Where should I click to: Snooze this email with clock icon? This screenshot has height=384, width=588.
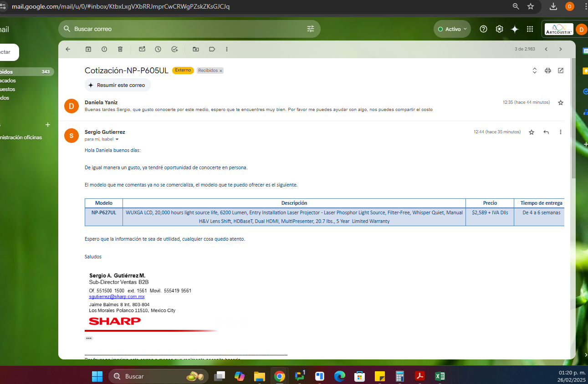[x=158, y=49]
